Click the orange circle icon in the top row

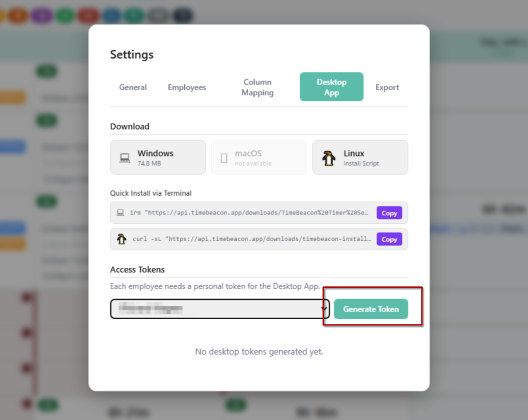pos(18,15)
